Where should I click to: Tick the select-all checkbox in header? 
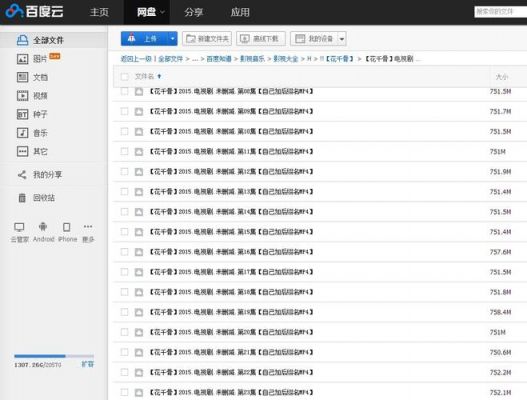click(125, 77)
